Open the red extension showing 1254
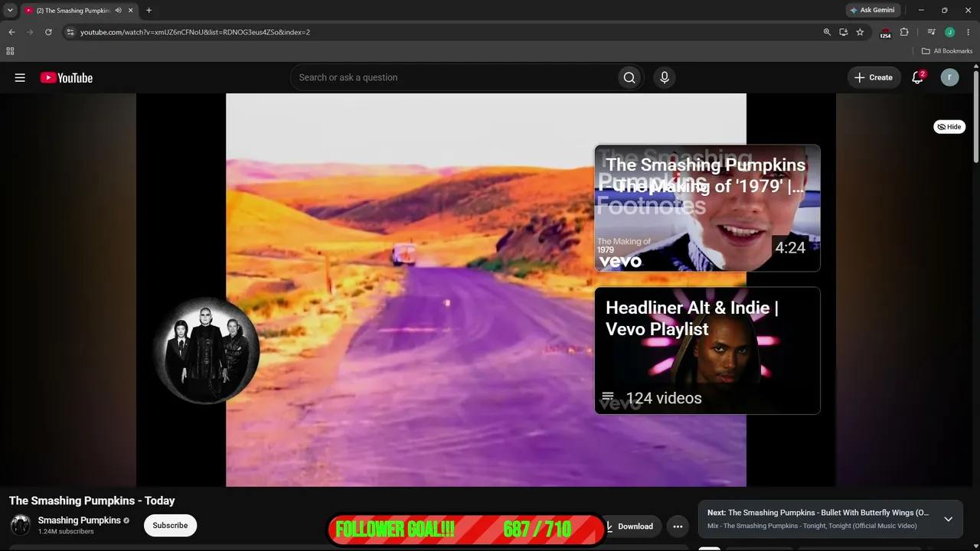This screenshot has width=980, height=551. pos(885,33)
